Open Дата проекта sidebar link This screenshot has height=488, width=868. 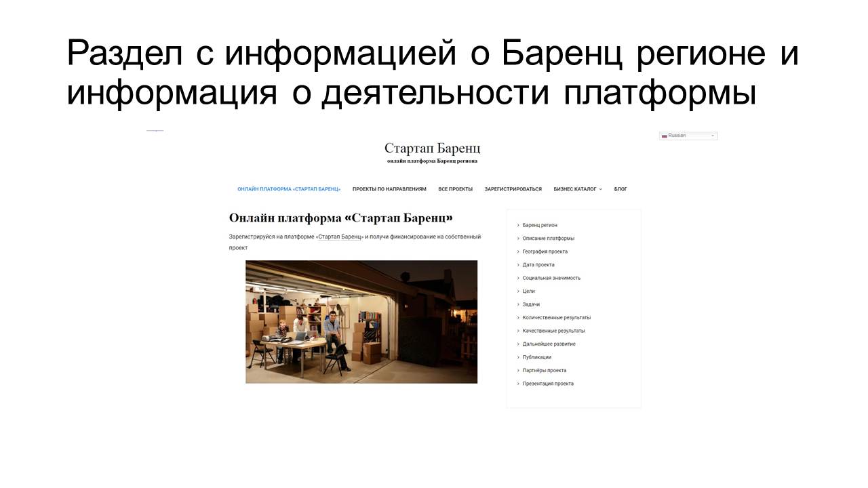pos(538,265)
